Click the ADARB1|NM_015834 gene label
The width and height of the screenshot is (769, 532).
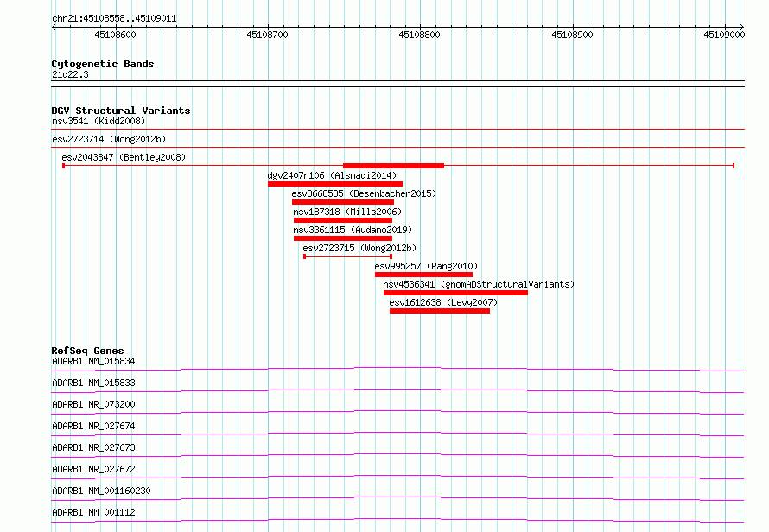pos(93,361)
